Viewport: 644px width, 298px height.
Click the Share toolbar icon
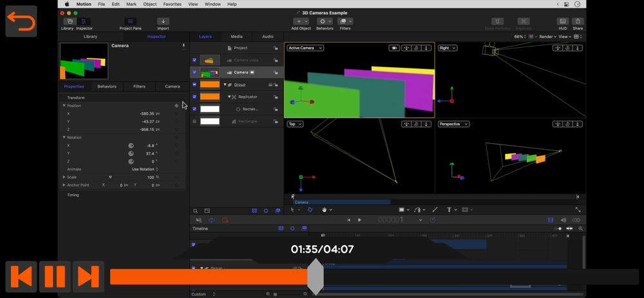point(578,21)
